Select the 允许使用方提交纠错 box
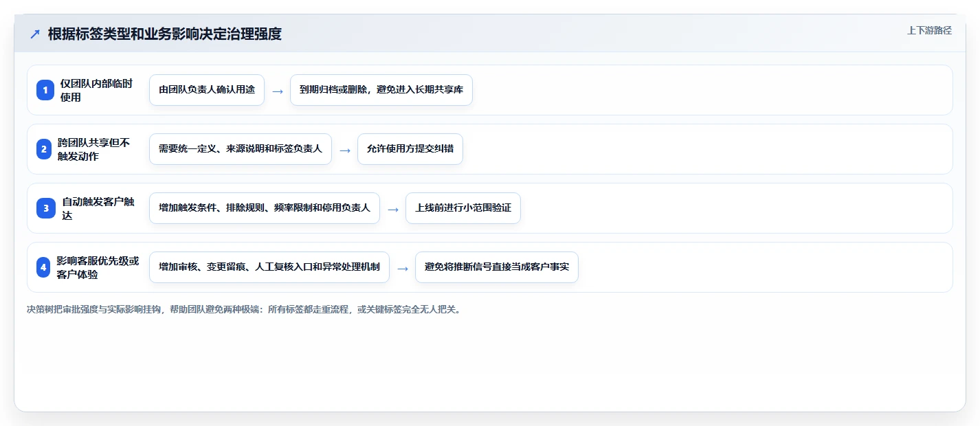The image size is (980, 426). click(410, 149)
